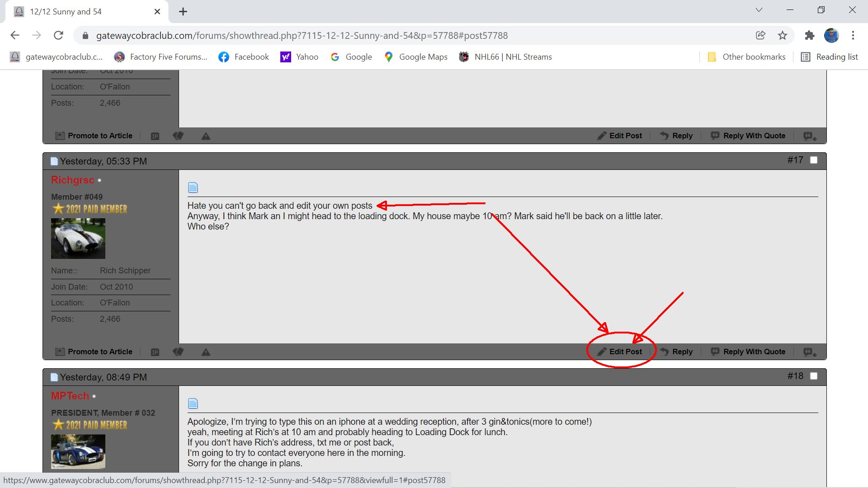
Task: Open a new browser tab
Action: point(183,12)
